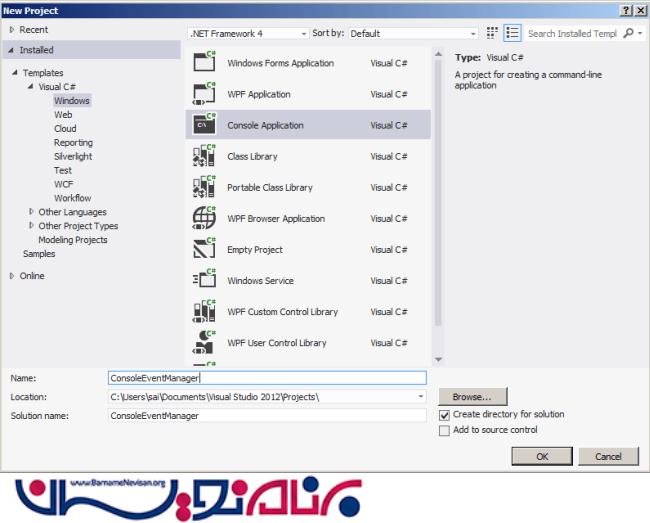This screenshot has height=523, width=650.
Task: Open the .NET Framework 4 version dropdown
Action: point(247,33)
